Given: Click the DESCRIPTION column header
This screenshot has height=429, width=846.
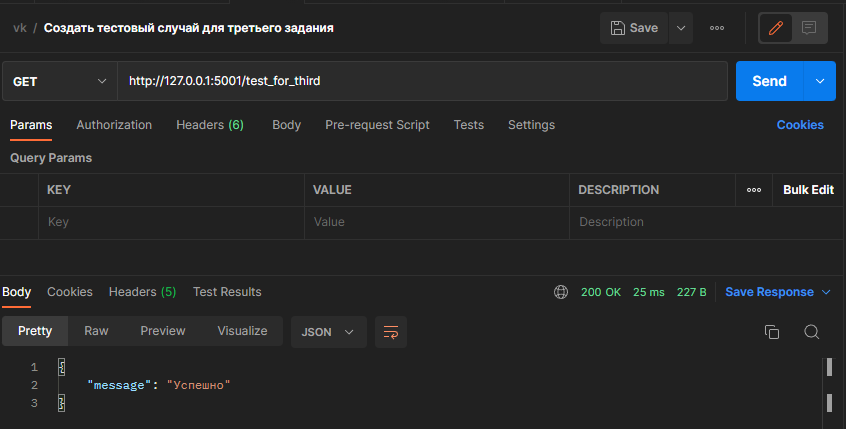Looking at the screenshot, I should (x=618, y=190).
